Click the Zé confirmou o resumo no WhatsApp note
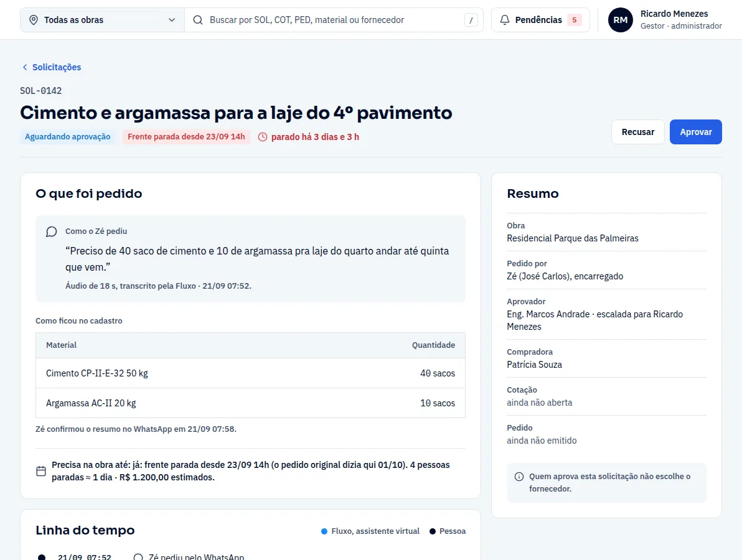742x560 pixels. (136, 429)
